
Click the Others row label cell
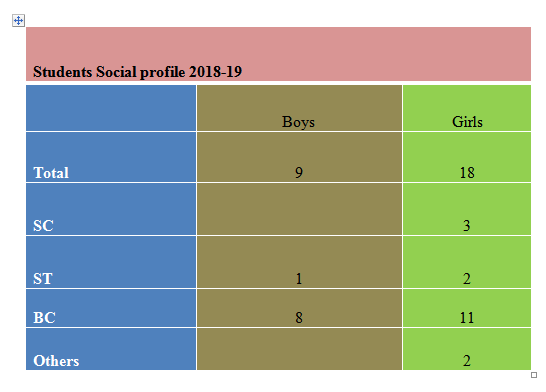pos(111,349)
